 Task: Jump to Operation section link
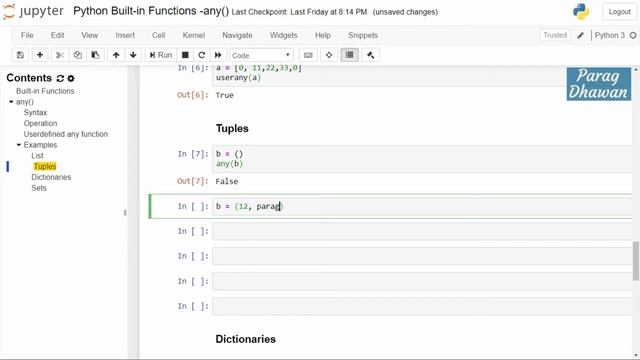point(40,123)
